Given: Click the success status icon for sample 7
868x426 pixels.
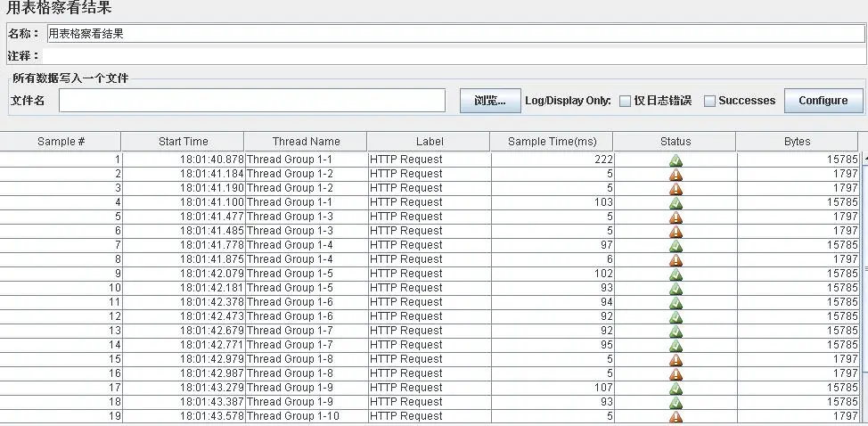Looking at the screenshot, I should 676,246.
